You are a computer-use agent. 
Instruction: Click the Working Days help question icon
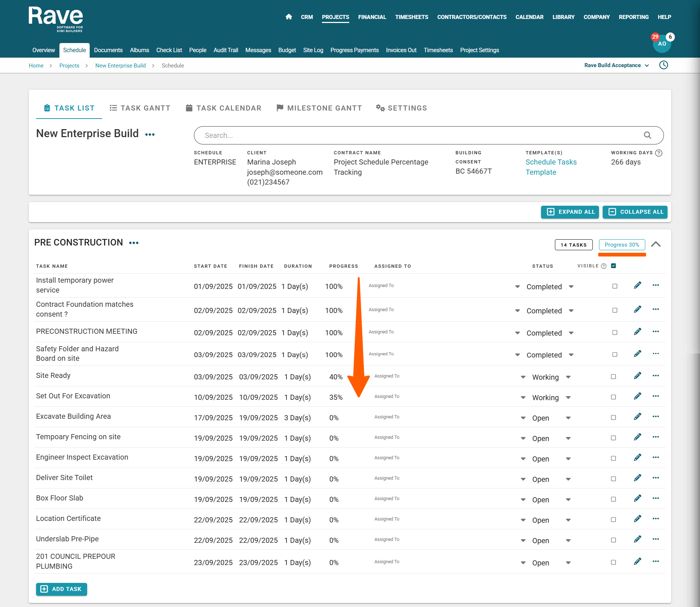pos(658,153)
